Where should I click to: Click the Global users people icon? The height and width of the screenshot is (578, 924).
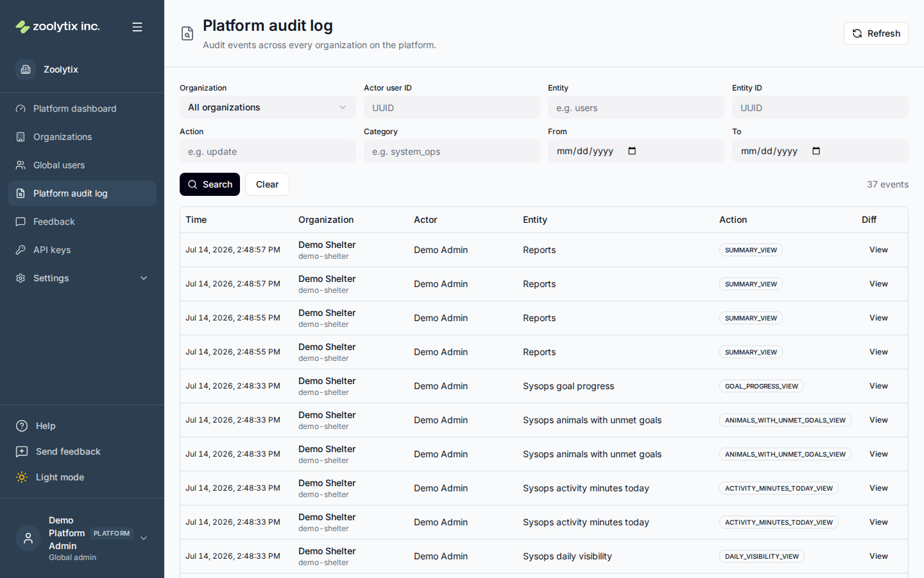(x=21, y=165)
